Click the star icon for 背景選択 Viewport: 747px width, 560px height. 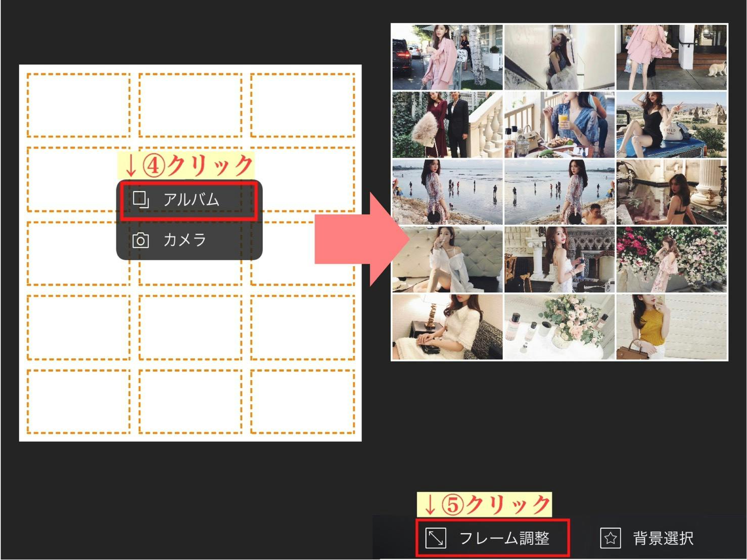point(610,538)
